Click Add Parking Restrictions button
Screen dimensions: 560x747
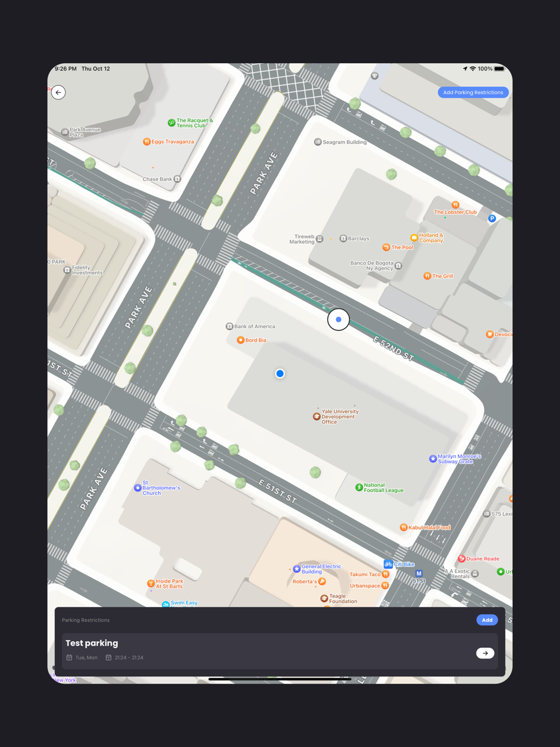click(x=473, y=92)
